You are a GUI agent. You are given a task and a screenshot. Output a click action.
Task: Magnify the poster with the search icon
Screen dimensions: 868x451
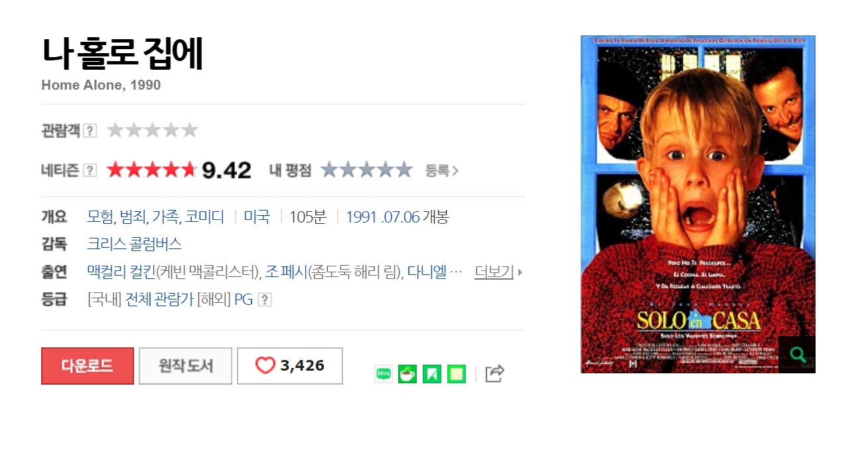(797, 355)
